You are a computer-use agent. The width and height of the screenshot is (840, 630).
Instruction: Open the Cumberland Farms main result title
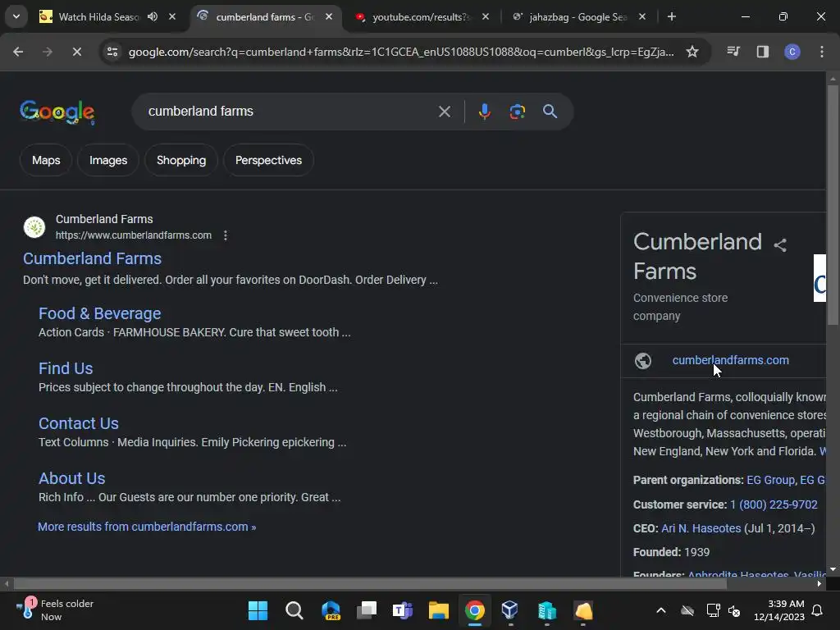coord(92,258)
